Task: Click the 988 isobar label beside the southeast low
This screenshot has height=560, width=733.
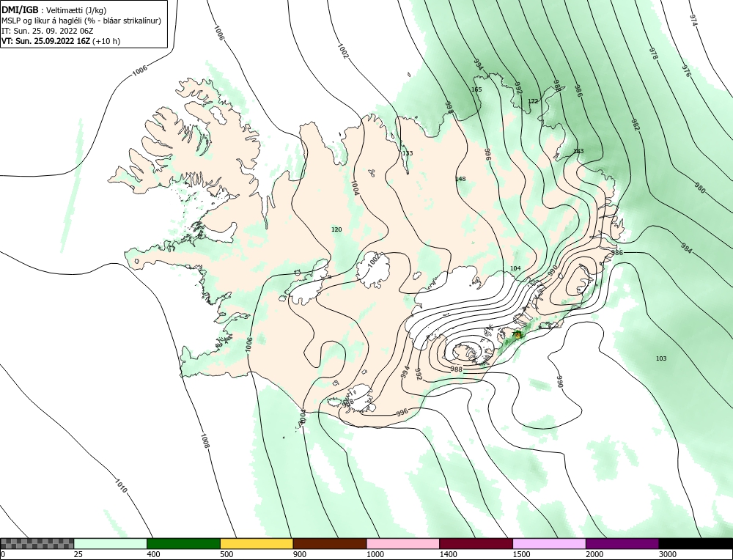Action: (x=456, y=369)
